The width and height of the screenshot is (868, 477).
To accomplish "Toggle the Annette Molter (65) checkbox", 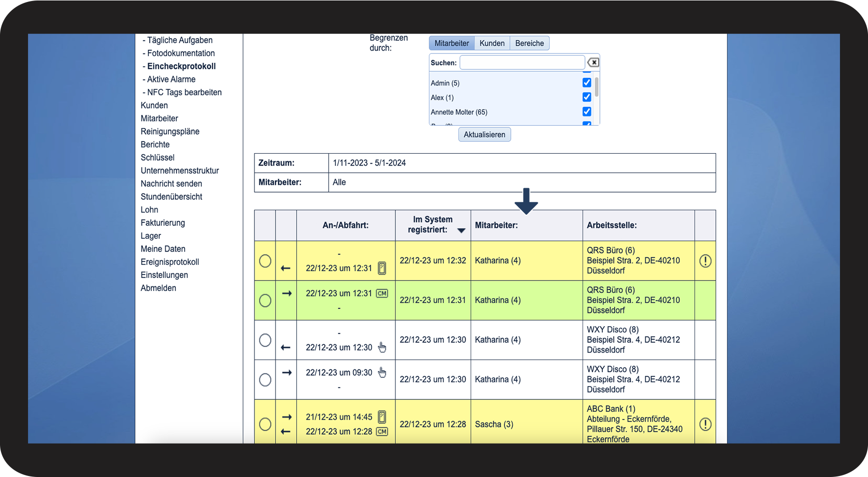I will point(587,112).
